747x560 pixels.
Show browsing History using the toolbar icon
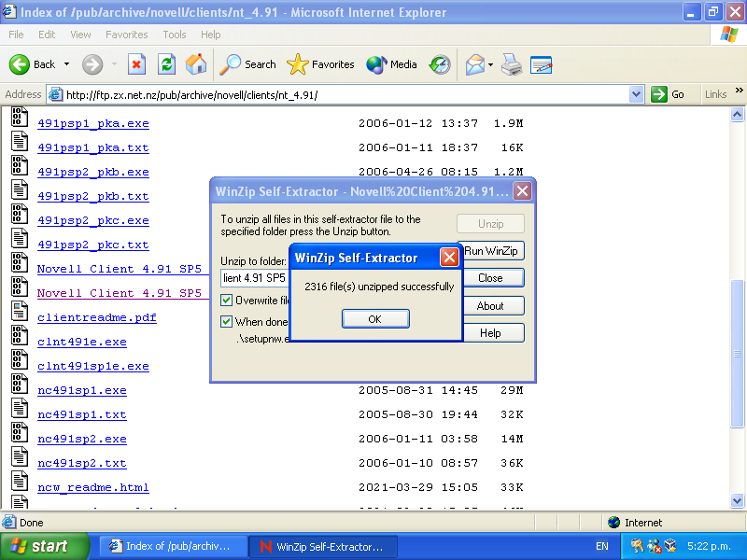[440, 64]
